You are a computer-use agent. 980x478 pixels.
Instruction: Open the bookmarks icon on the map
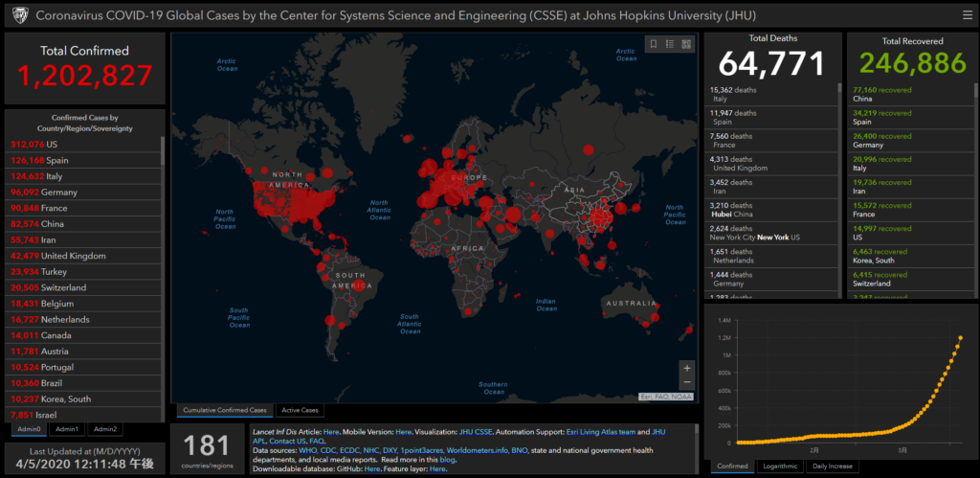click(x=654, y=44)
